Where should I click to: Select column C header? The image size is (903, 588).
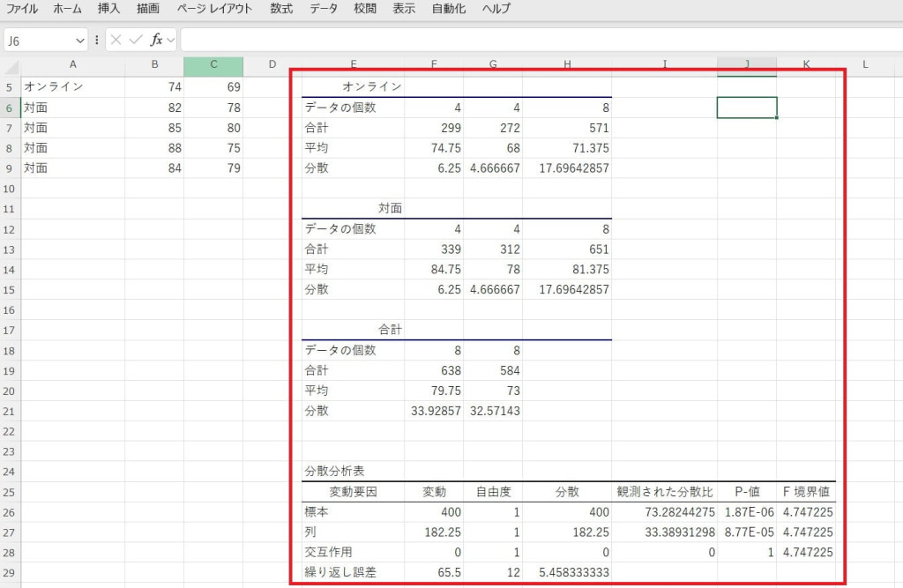click(x=213, y=65)
